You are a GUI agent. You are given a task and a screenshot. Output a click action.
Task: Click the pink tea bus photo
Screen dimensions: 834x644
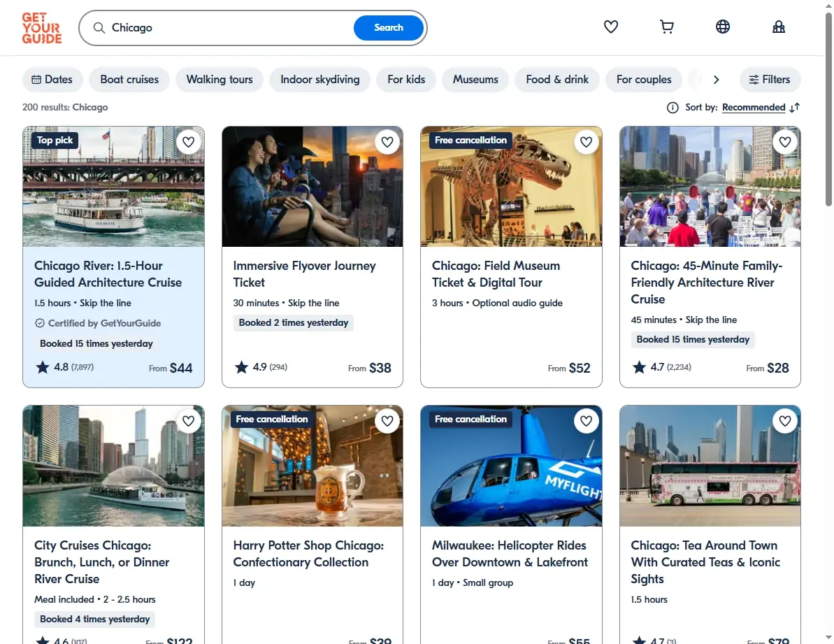(x=710, y=466)
